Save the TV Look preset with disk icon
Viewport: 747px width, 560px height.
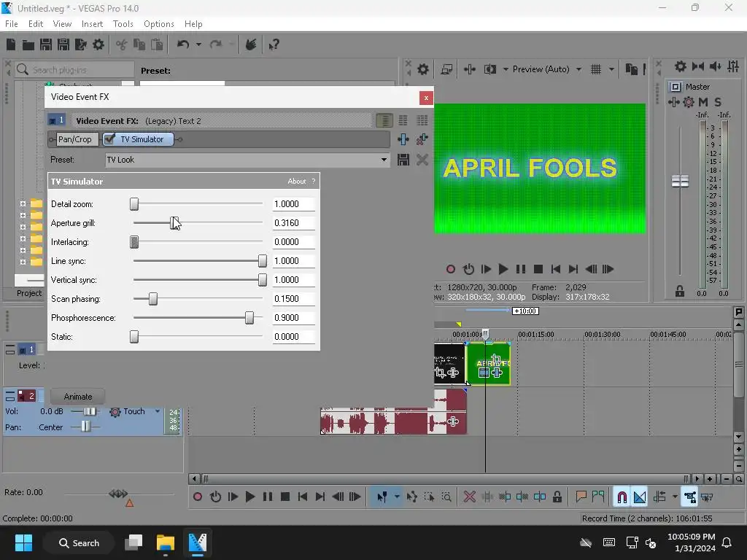click(x=403, y=160)
